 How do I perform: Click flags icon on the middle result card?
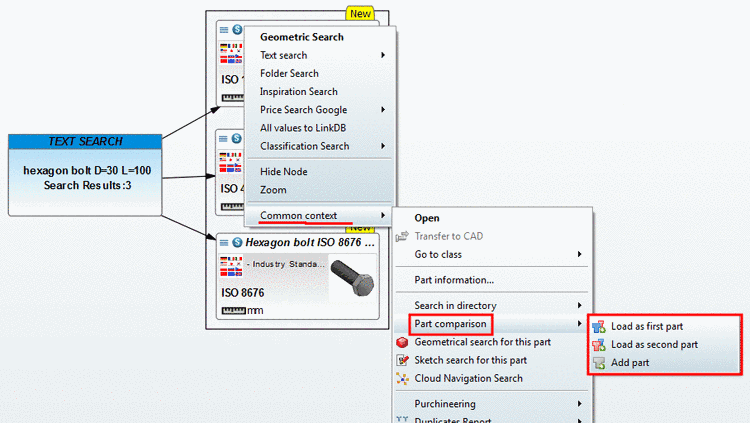click(x=231, y=162)
